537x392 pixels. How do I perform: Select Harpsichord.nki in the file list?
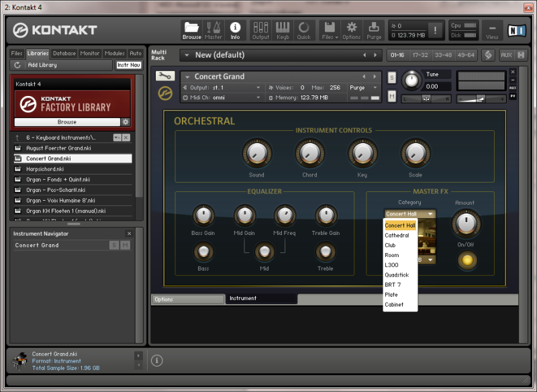pyautogui.click(x=46, y=169)
